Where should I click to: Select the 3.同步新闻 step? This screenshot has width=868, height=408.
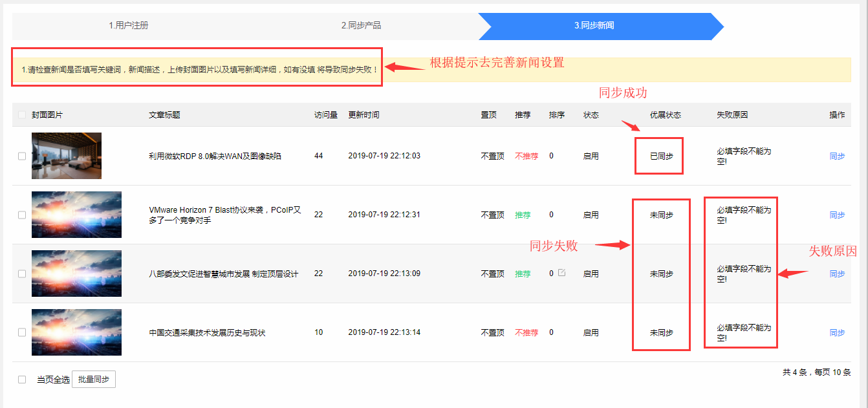594,26
